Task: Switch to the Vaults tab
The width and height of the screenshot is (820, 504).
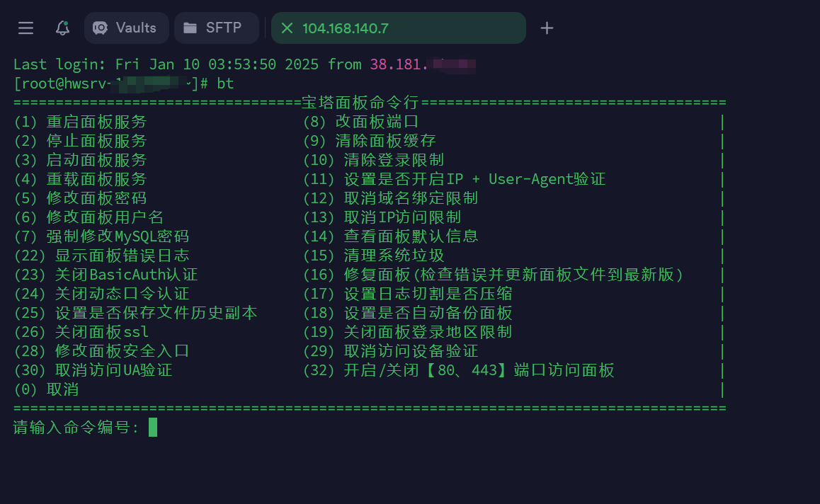Action: pos(126,28)
